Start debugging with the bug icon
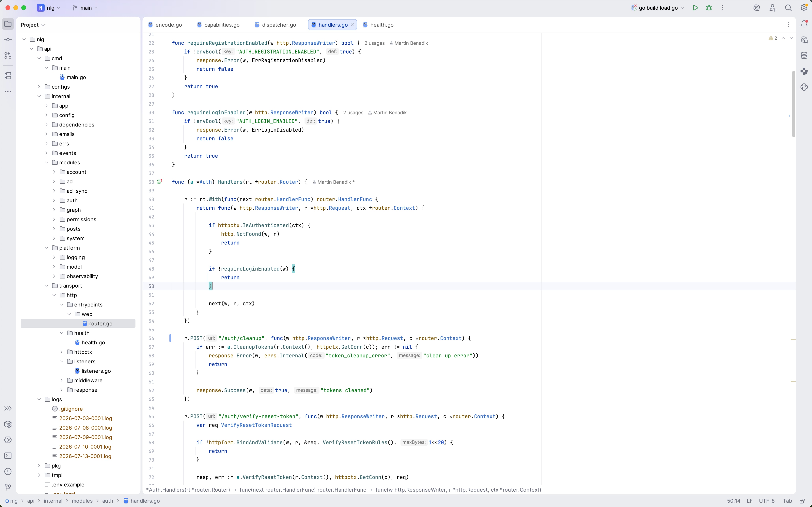This screenshot has height=507, width=812. 709,8
